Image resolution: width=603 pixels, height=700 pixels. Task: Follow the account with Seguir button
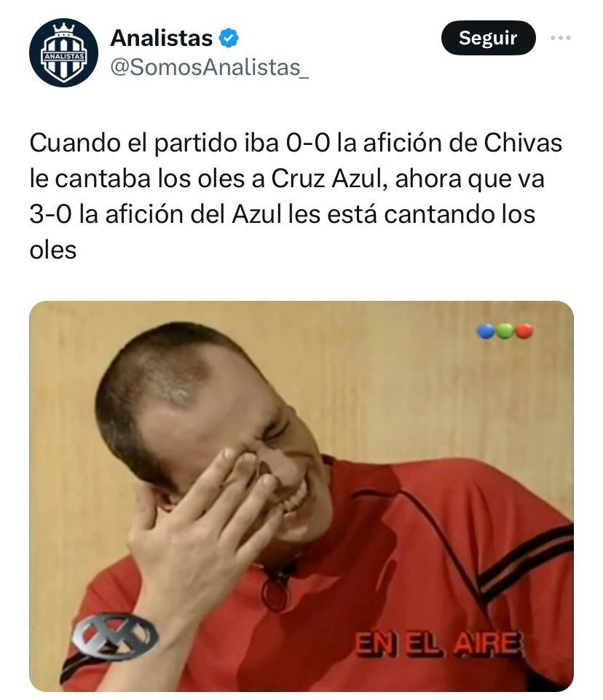coord(488,38)
